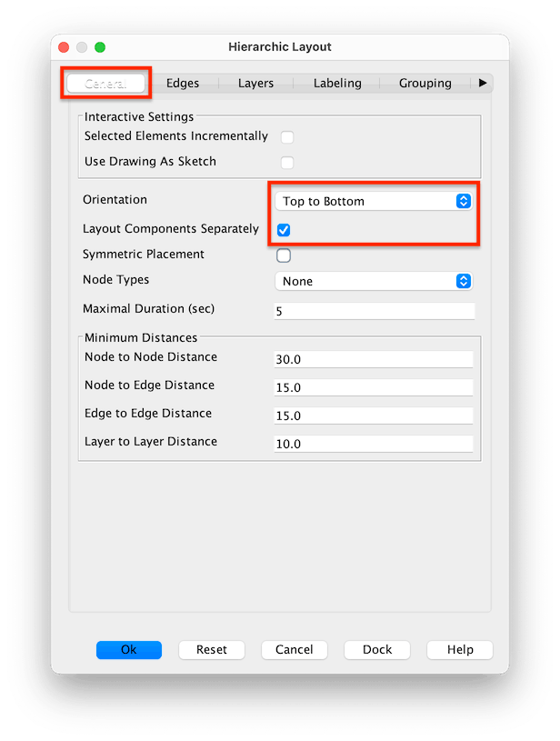Image resolution: width=560 pixels, height=741 pixels.
Task: Close the dialog with red button
Action: (x=64, y=47)
